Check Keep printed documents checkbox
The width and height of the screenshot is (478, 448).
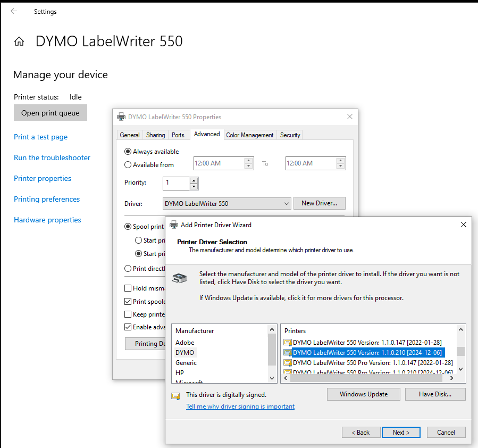coord(128,314)
